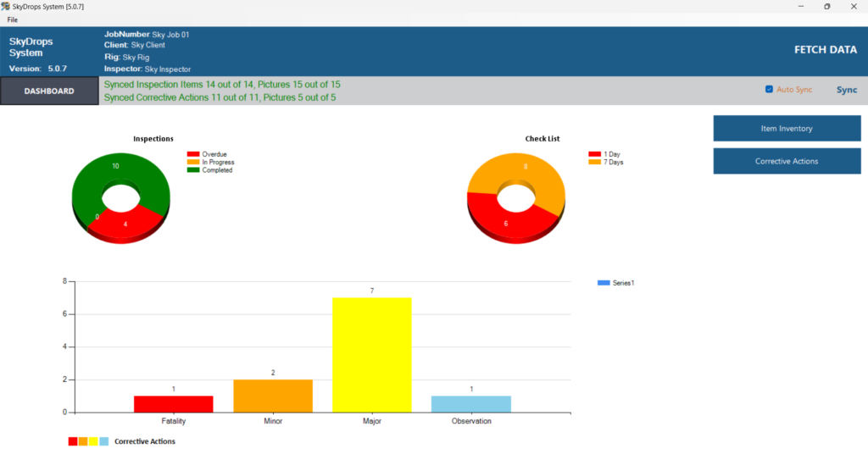This screenshot has height=460, width=868.
Task: Click the SkyDrops app icon in title bar
Action: click(6, 6)
